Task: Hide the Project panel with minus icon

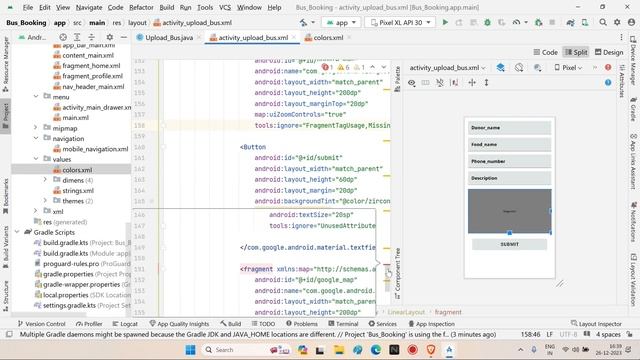Action: coord(123,37)
